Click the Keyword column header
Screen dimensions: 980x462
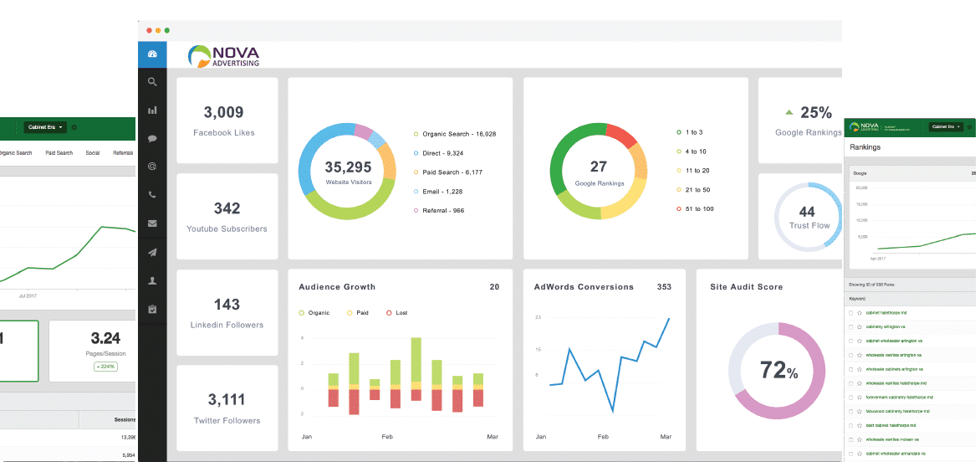click(857, 299)
